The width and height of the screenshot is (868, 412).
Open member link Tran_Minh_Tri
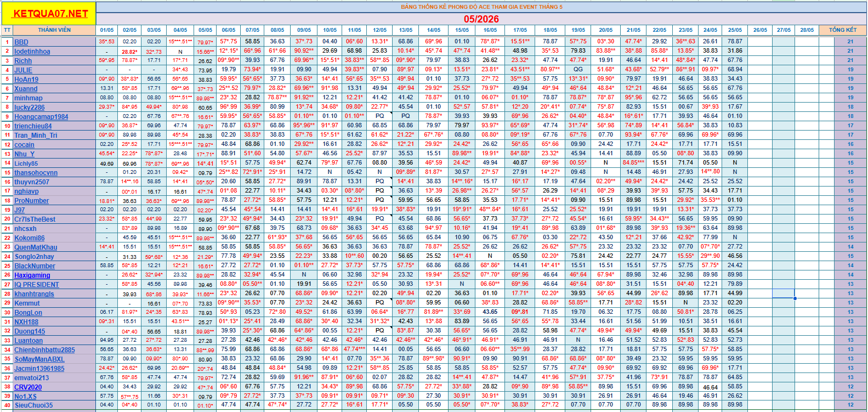coord(36,136)
